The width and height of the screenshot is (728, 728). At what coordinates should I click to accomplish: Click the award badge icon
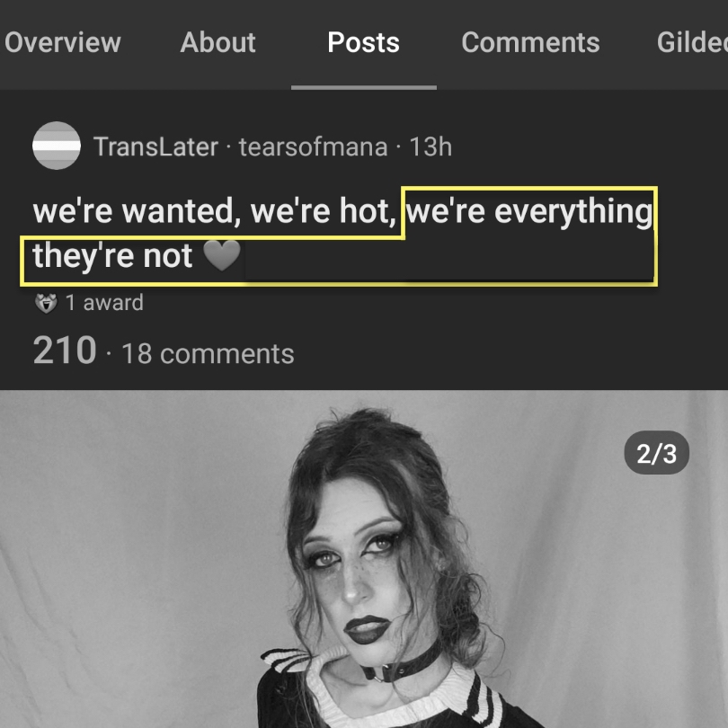46,303
